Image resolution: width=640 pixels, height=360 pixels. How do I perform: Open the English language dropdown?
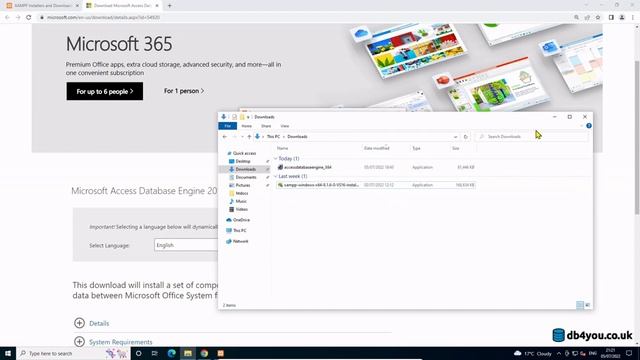click(x=186, y=245)
